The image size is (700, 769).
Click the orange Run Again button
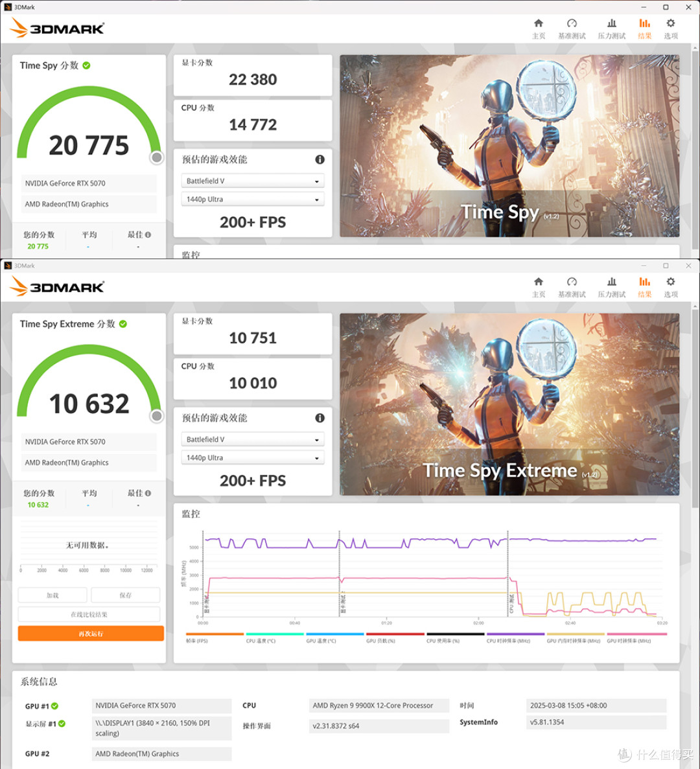tap(91, 633)
